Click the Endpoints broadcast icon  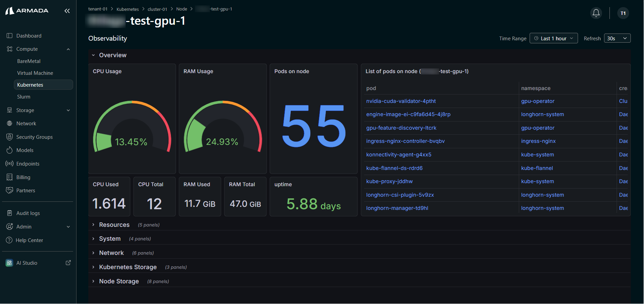[9, 164]
